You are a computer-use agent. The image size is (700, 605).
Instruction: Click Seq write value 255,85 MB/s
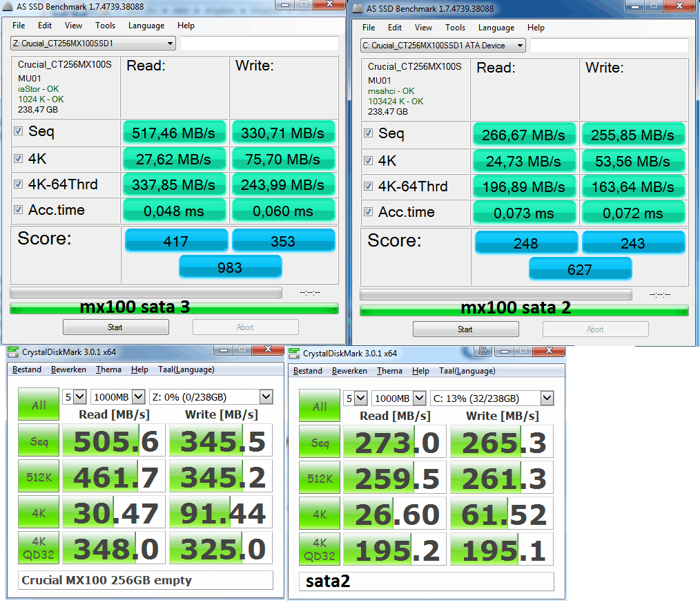coord(633,135)
